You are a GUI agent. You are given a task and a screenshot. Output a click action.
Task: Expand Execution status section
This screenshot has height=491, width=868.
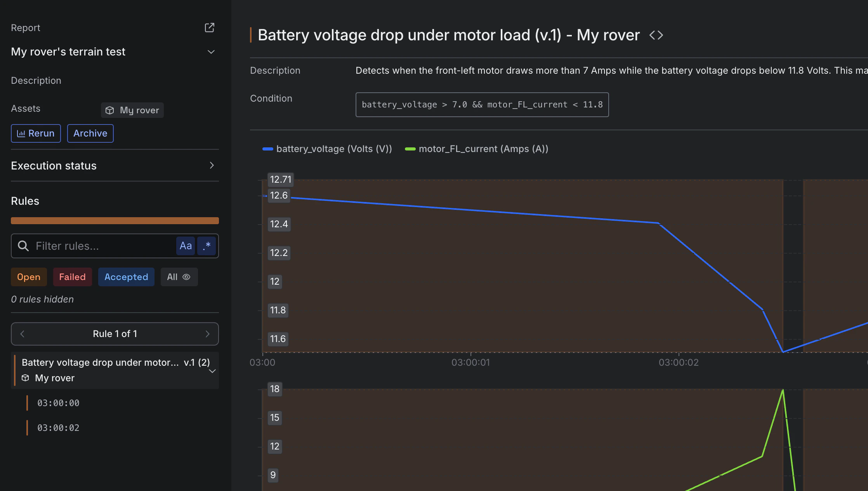[212, 166]
